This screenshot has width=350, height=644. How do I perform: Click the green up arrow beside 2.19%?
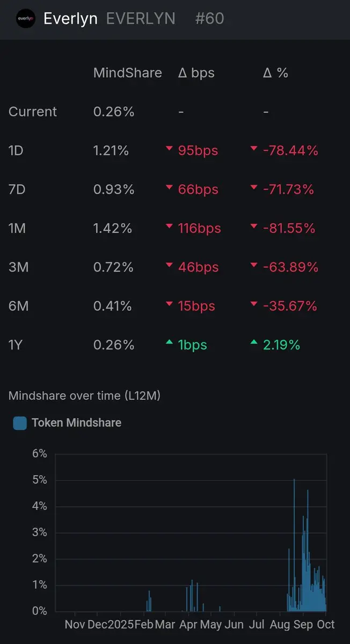(254, 343)
